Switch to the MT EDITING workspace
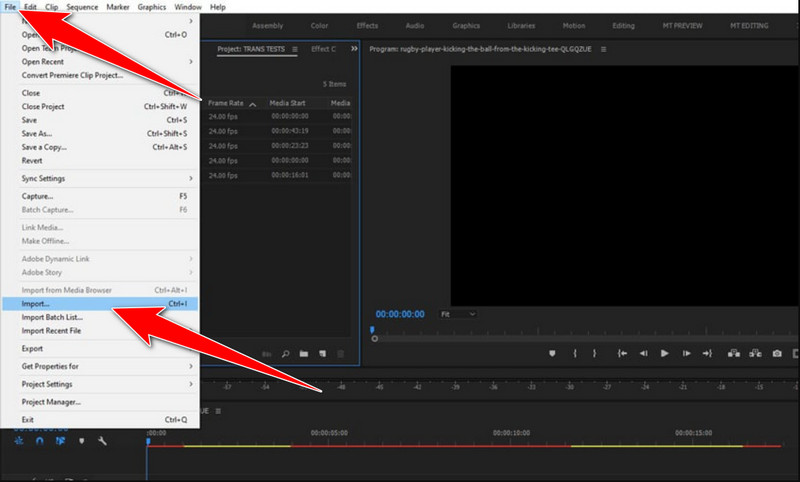The width and height of the screenshot is (800, 482). tap(749, 26)
